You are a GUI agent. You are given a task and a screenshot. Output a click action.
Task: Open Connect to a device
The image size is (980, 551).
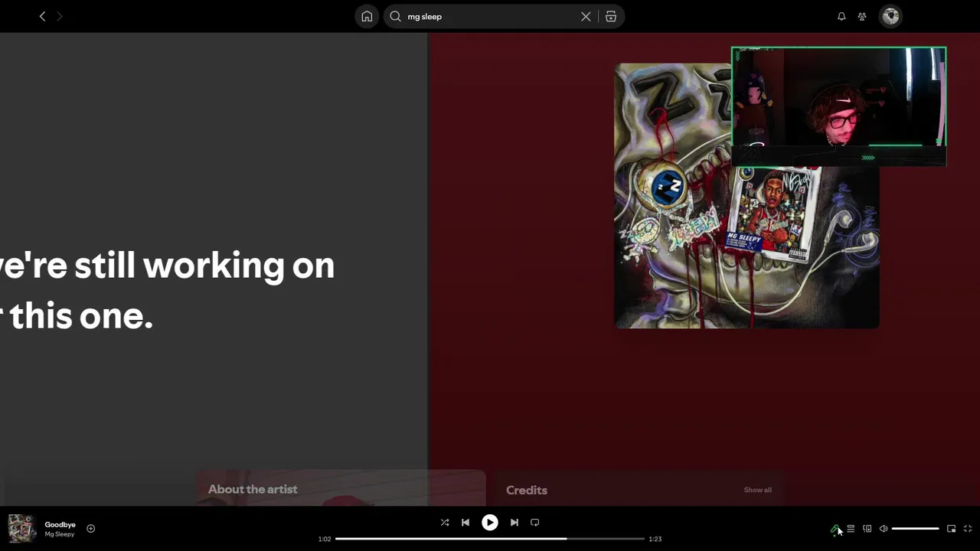pos(867,529)
